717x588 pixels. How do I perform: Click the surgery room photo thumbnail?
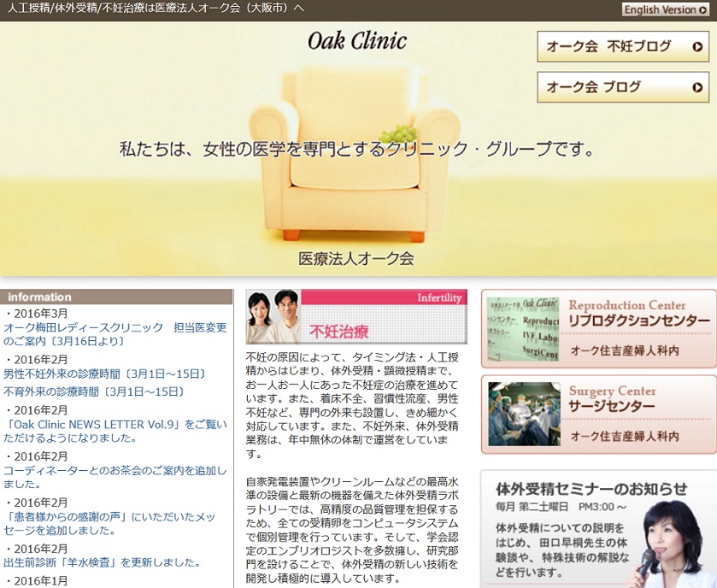(x=524, y=414)
